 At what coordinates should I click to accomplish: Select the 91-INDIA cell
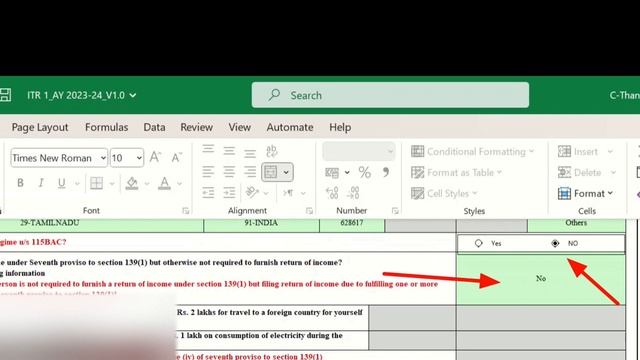pyautogui.click(x=261, y=225)
